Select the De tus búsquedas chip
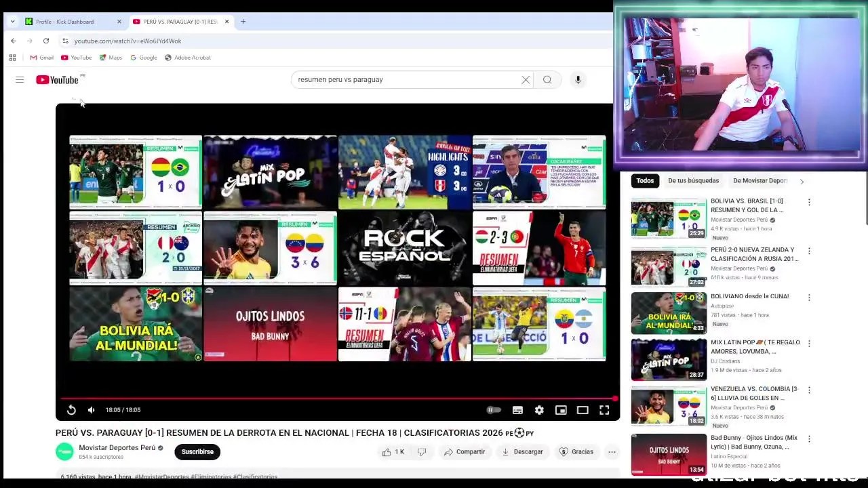 coord(693,181)
